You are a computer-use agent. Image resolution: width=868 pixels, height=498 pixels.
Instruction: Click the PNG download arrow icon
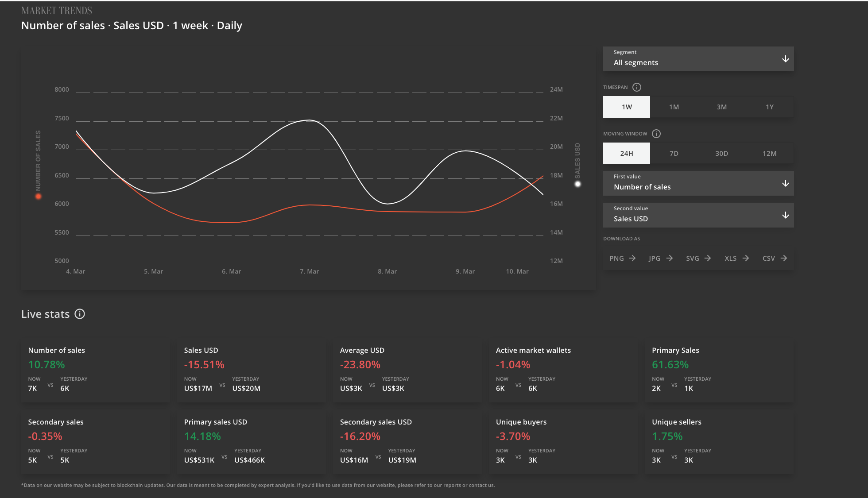pos(632,258)
